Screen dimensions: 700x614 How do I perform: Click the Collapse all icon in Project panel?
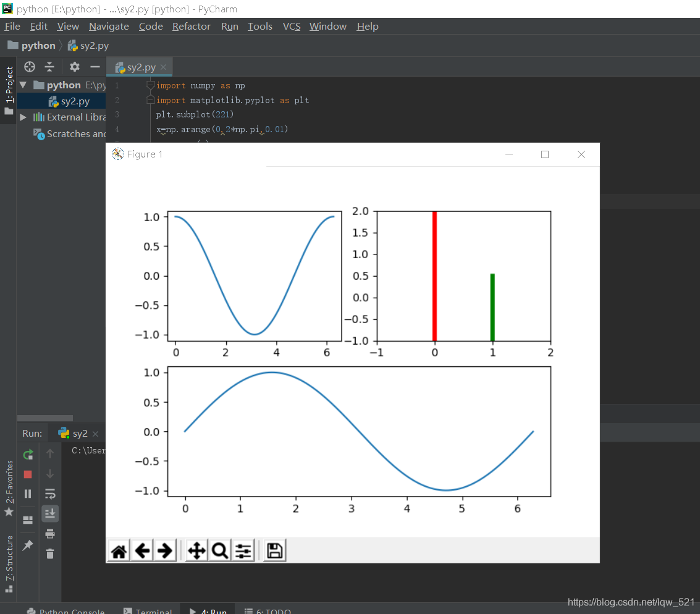point(49,67)
